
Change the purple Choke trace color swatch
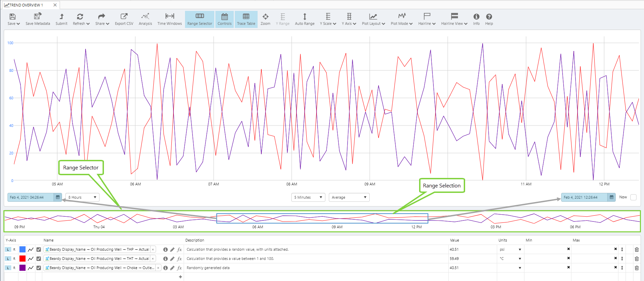(22, 268)
